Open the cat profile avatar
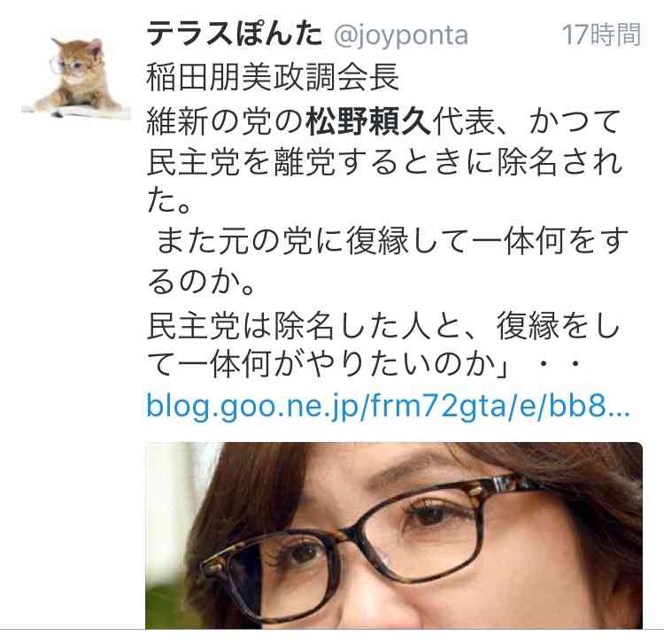The width and height of the screenshot is (664, 644). pos(75,77)
